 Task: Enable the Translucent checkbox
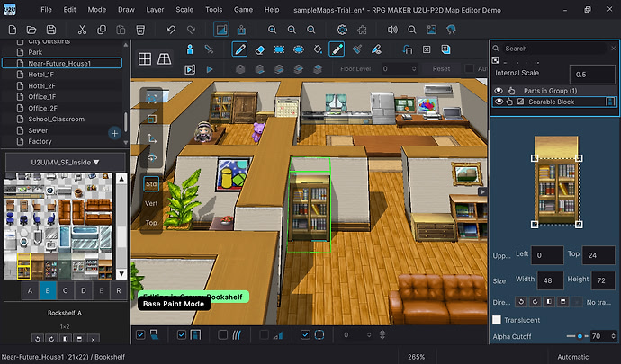point(496,320)
